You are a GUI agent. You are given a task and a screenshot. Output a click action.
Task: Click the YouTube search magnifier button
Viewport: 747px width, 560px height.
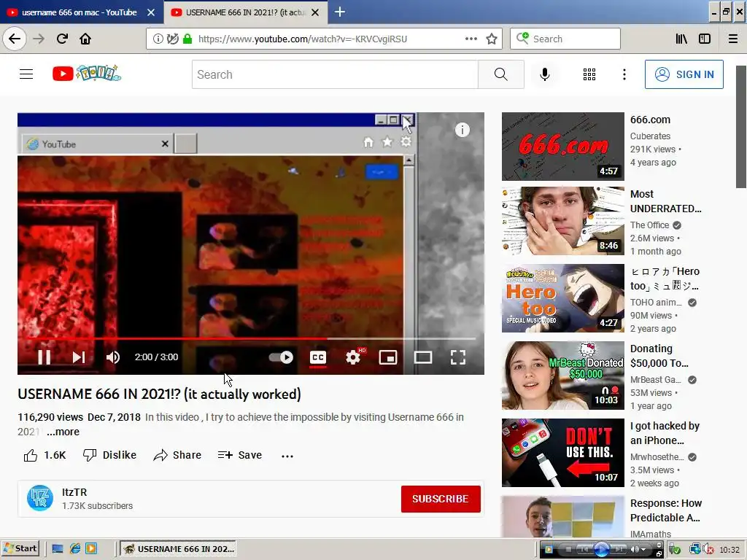click(500, 74)
